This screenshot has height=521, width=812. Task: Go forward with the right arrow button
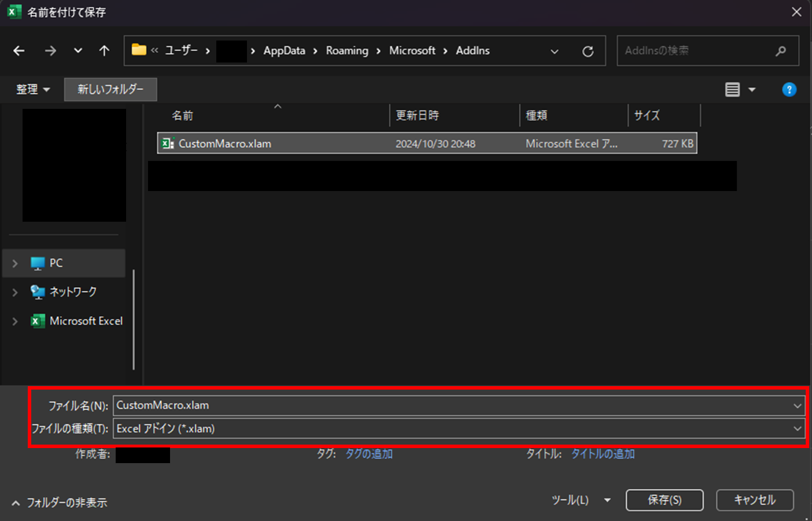(x=50, y=51)
